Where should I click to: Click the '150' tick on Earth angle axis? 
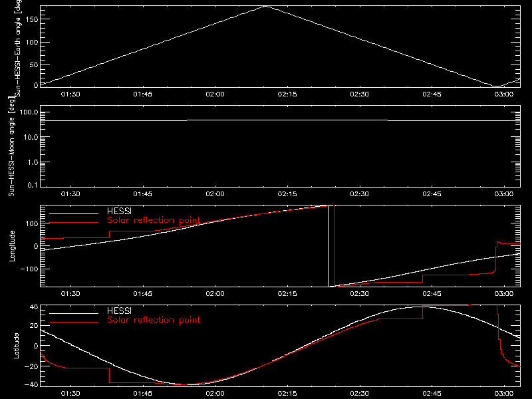click(x=32, y=19)
